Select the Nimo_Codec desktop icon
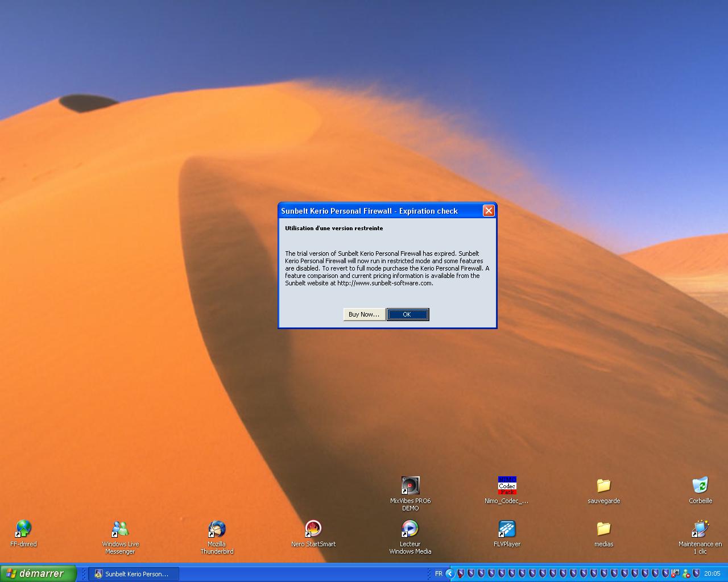728x582 pixels. pyautogui.click(x=507, y=490)
